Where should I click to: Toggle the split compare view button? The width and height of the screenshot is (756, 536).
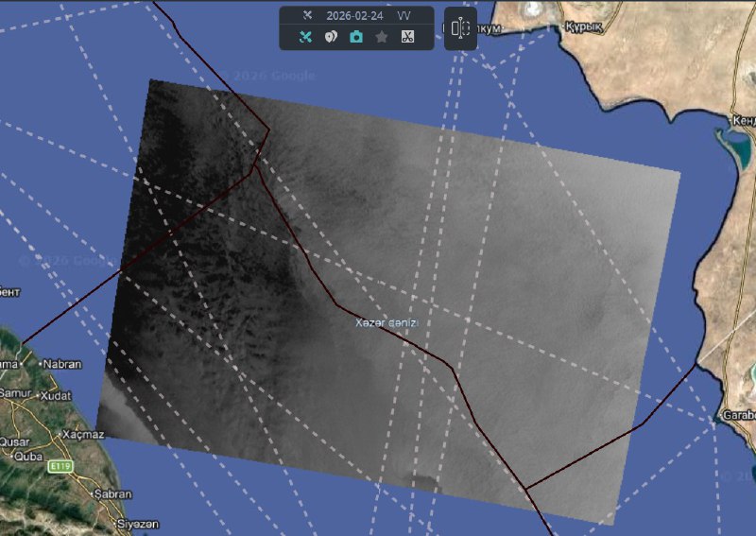pos(460,28)
